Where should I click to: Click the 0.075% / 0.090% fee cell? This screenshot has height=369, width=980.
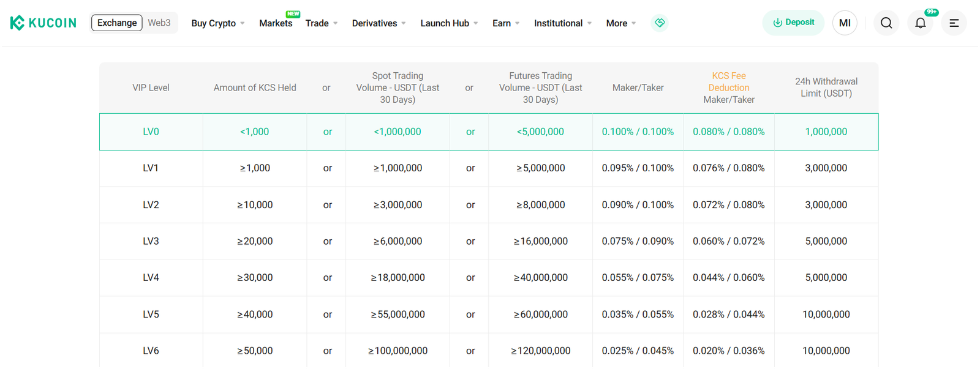pos(638,241)
